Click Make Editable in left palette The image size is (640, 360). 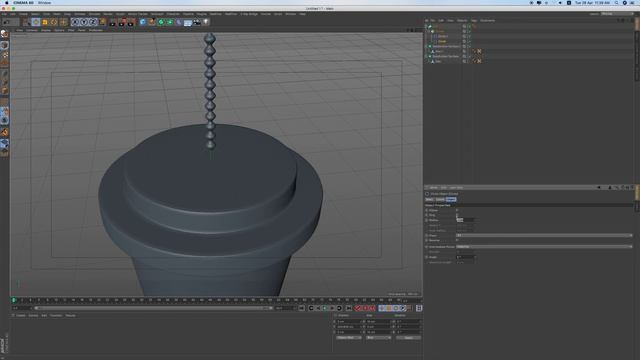(x=4, y=34)
